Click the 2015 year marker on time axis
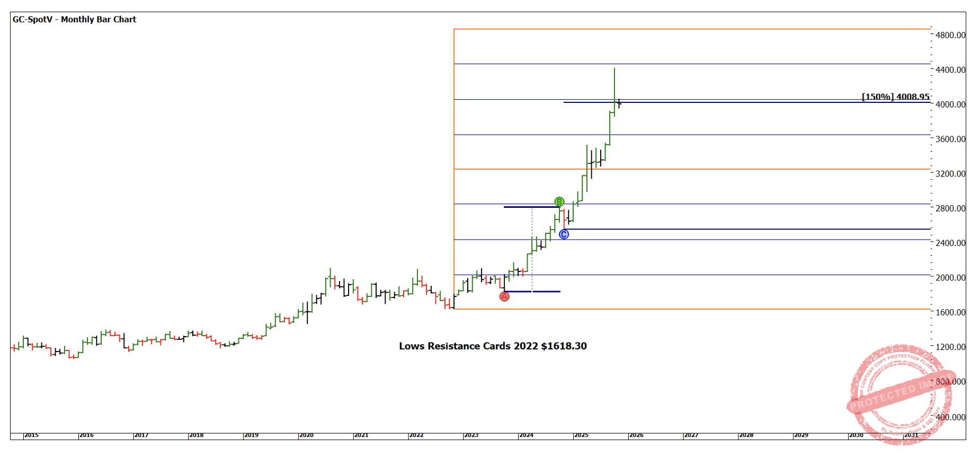 tap(32, 435)
